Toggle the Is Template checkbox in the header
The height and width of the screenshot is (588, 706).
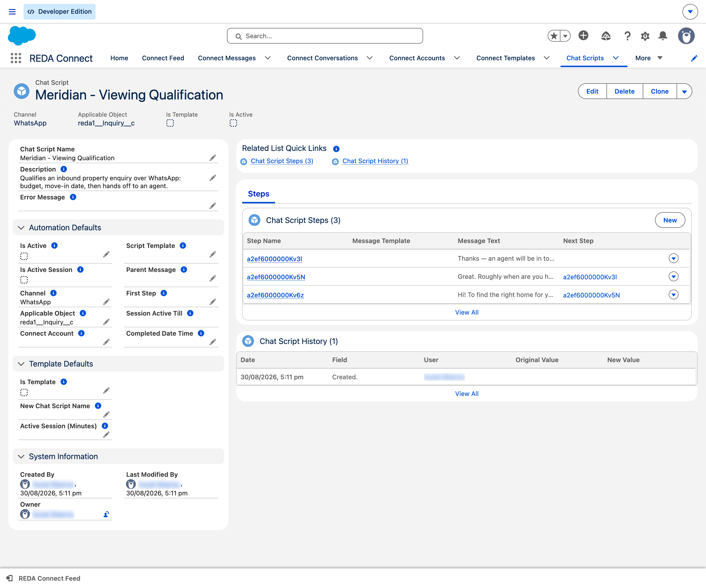coord(170,123)
